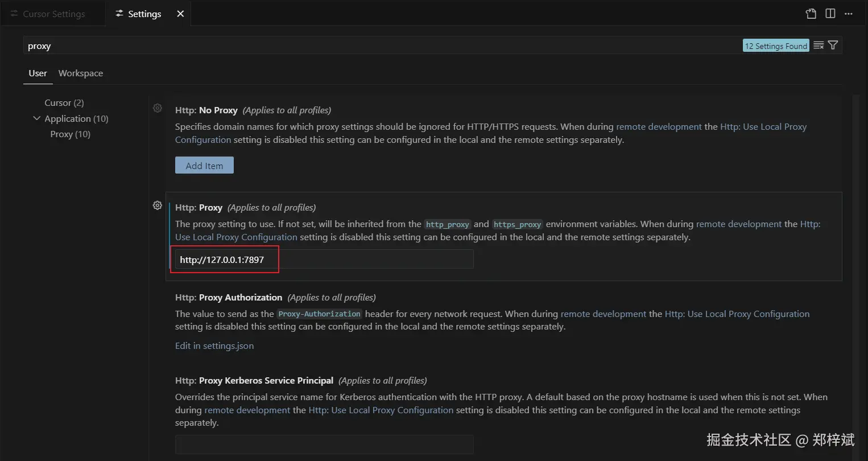Switch to the User settings tab
868x461 pixels.
[x=38, y=73]
